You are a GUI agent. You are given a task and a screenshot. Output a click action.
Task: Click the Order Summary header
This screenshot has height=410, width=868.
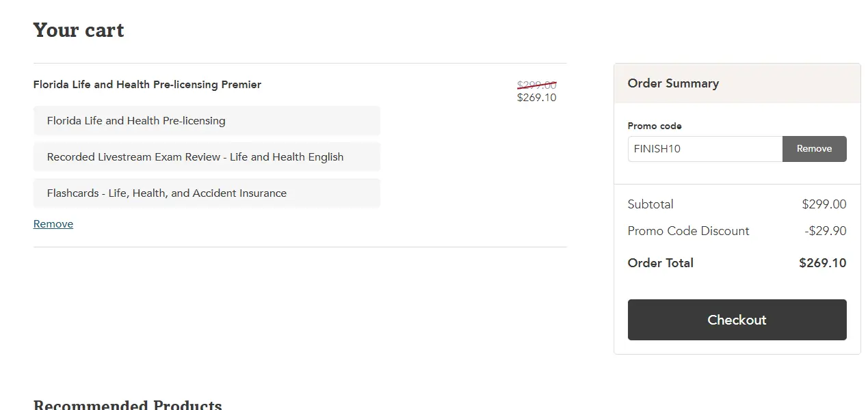pos(673,83)
